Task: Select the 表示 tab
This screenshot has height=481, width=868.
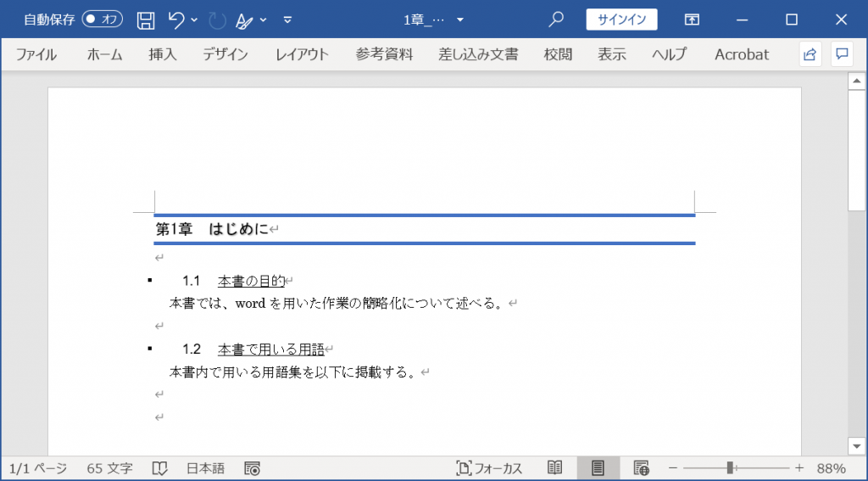Action: [612, 54]
